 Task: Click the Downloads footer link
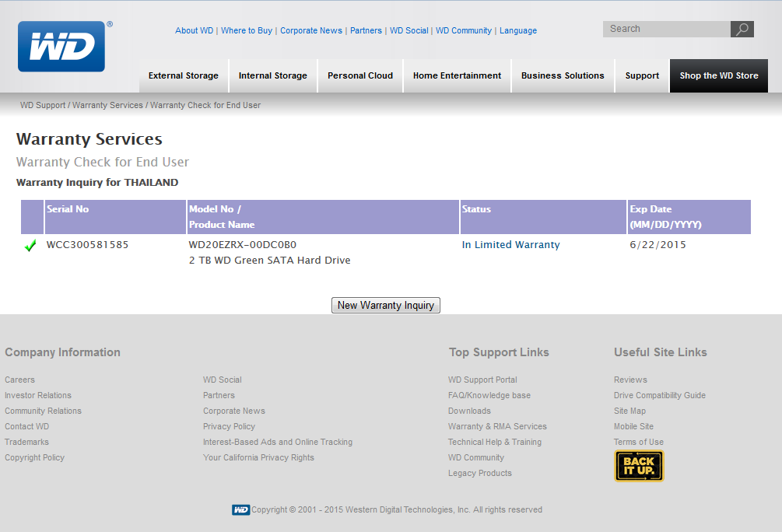[x=469, y=411]
